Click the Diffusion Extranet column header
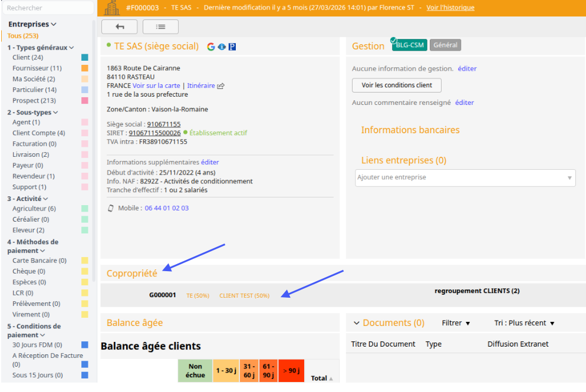Viewport: 586px width, 392px height. (518, 344)
